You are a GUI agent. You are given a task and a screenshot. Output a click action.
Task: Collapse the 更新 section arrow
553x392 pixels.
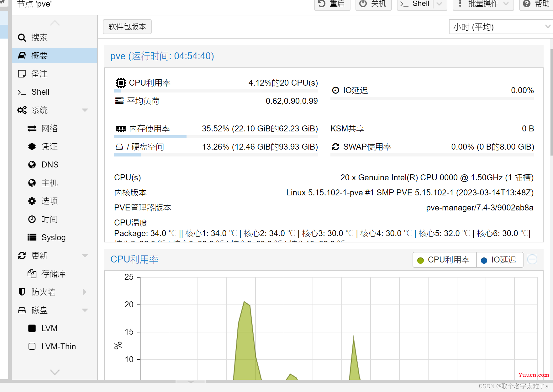pos(85,256)
